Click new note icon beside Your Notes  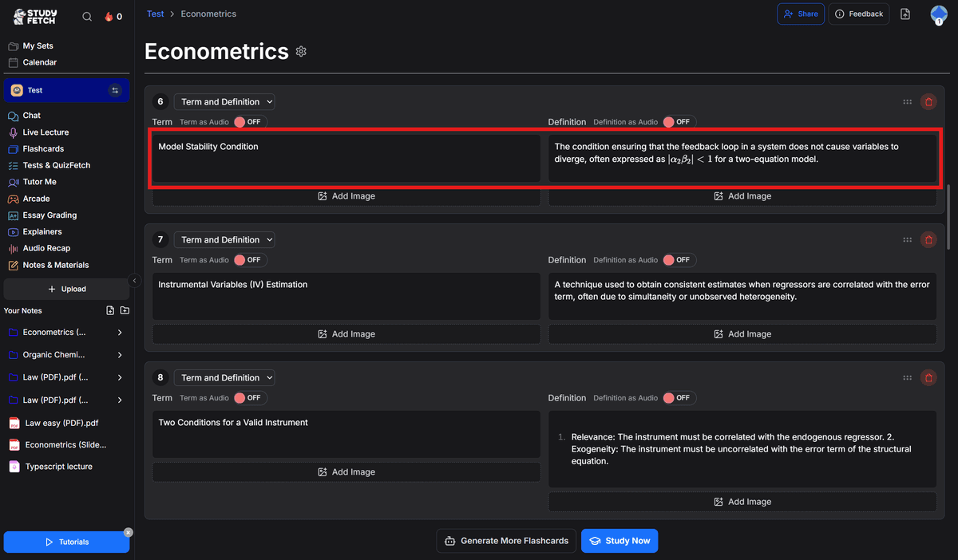click(x=110, y=310)
